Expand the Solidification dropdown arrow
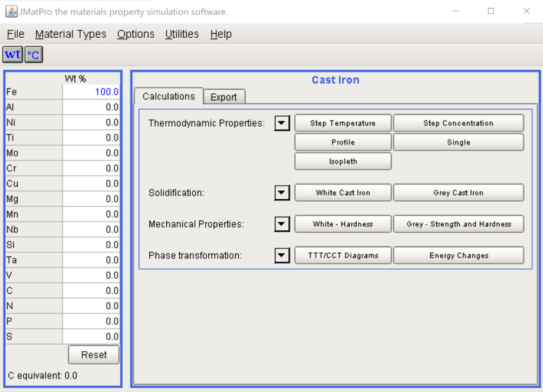 282,193
